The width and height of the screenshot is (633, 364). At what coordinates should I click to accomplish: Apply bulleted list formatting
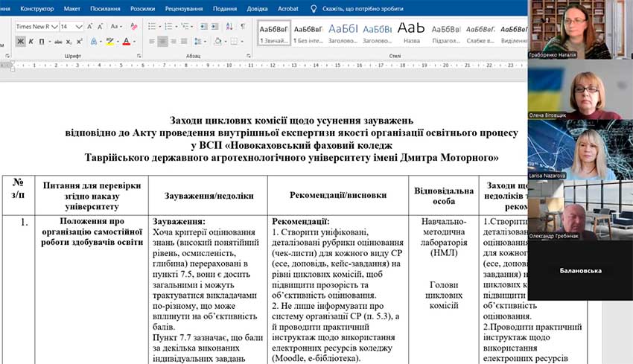[x=152, y=26]
